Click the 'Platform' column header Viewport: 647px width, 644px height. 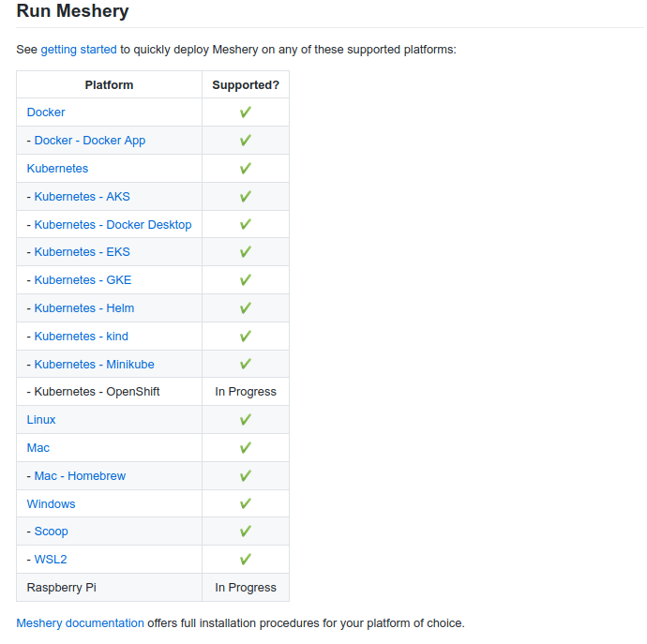click(x=109, y=85)
